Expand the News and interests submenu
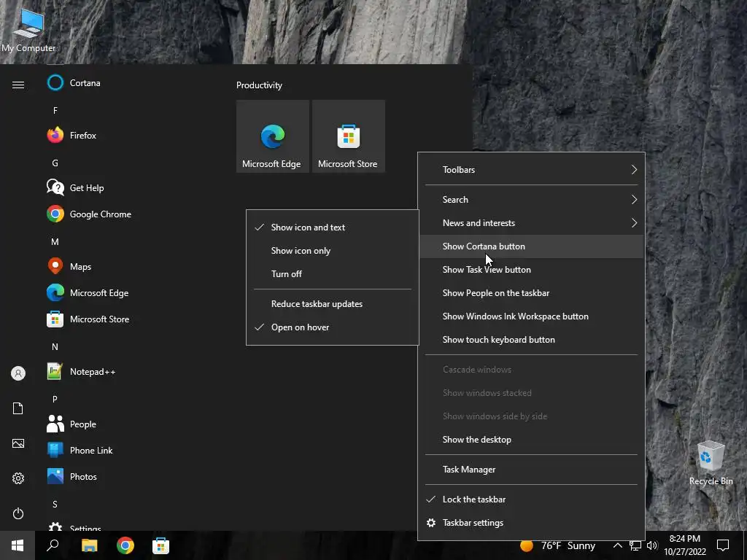 point(531,223)
